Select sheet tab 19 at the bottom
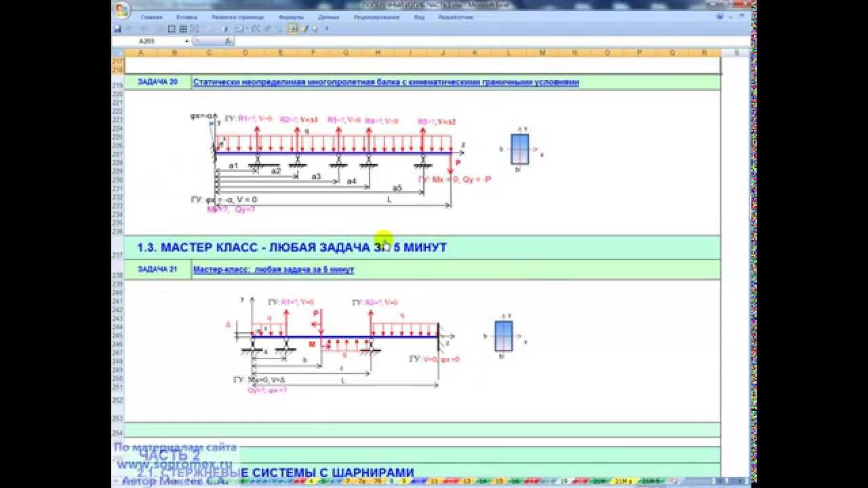This screenshot has width=868, height=488. click(564, 481)
